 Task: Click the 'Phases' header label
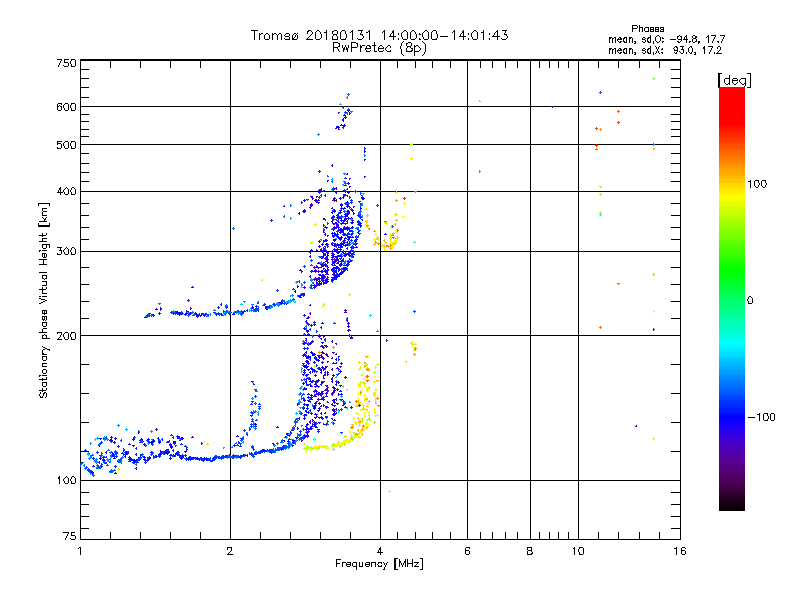coord(647,29)
